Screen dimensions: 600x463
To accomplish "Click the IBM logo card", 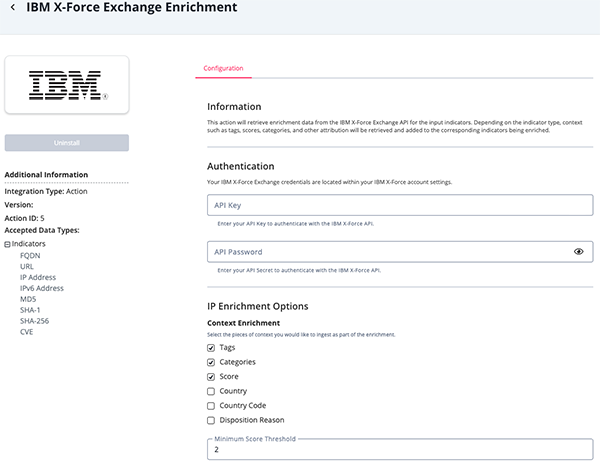I will pos(67,85).
